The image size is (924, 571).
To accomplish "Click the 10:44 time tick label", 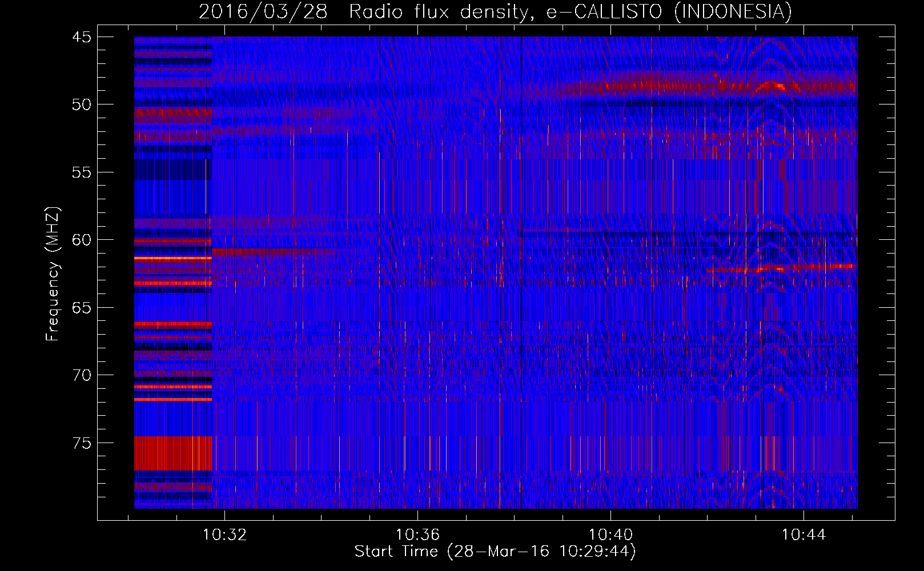I will [804, 534].
